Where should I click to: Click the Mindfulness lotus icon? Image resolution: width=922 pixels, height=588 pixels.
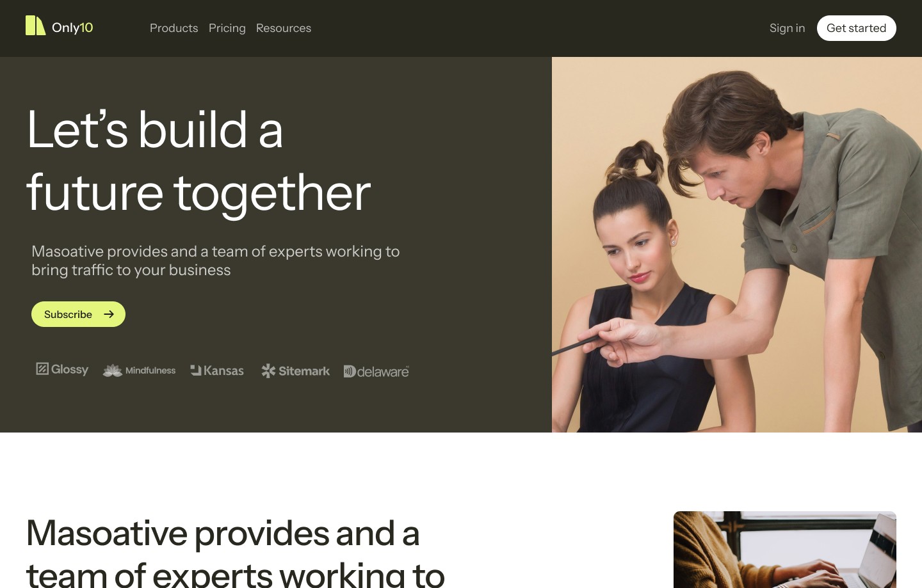(x=113, y=370)
